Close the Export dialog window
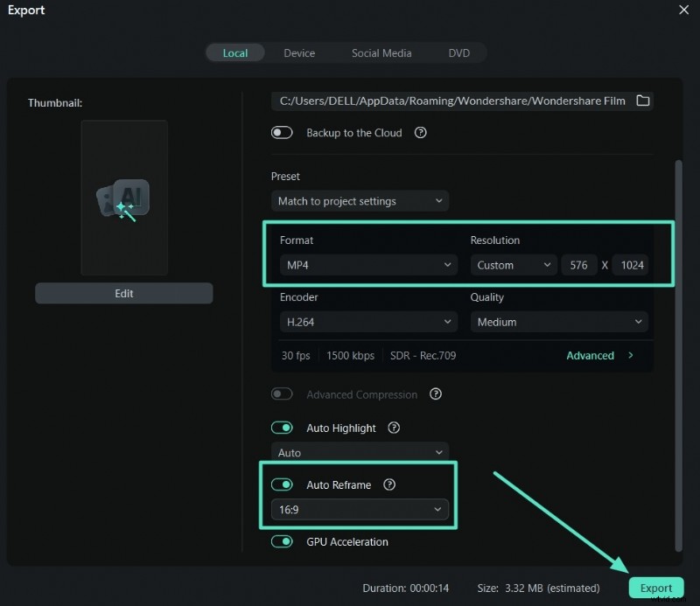The image size is (700, 606). [x=683, y=10]
